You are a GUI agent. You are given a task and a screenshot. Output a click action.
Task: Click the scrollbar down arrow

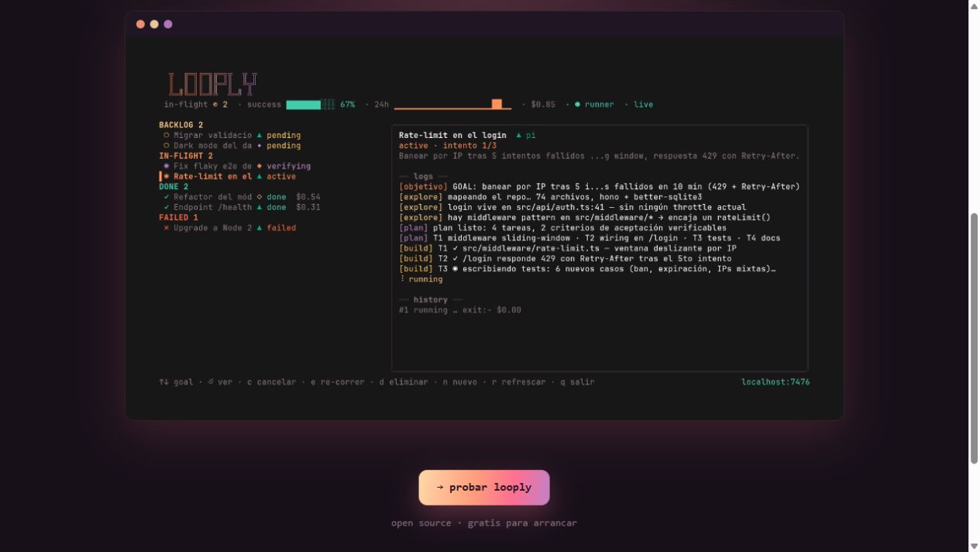975,546
